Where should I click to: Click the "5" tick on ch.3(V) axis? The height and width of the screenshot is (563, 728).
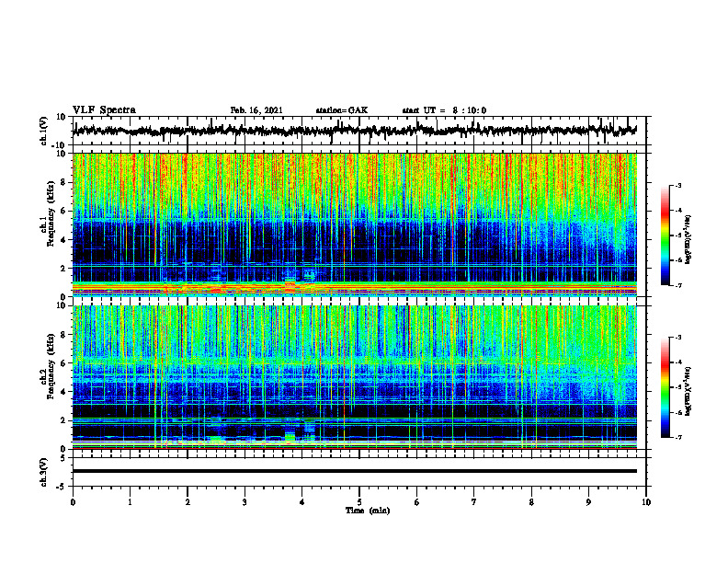[63, 458]
